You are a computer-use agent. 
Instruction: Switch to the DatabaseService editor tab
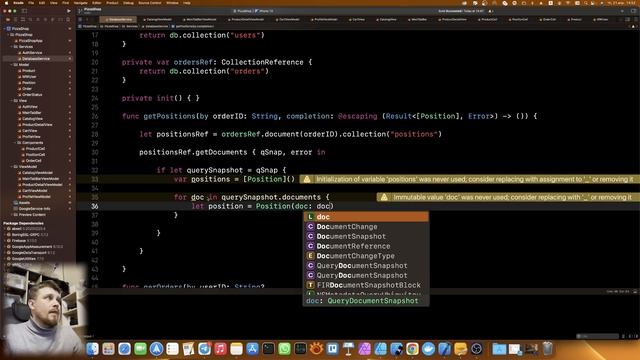(119, 19)
